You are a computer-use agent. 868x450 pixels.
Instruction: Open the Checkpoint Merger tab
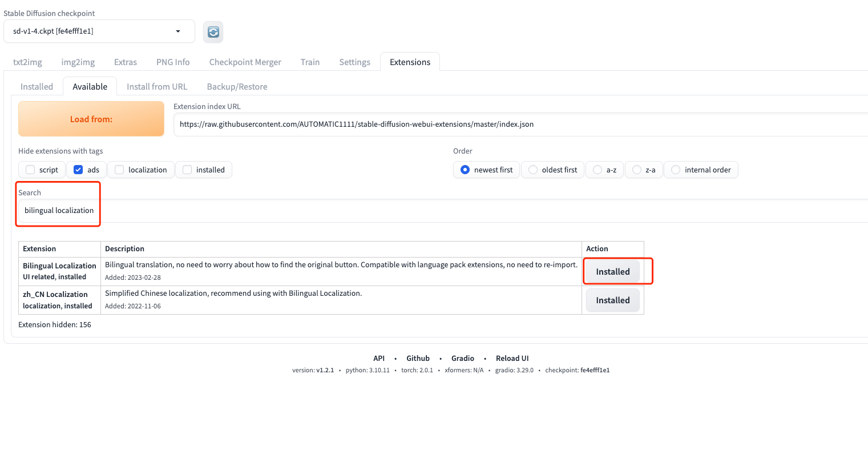click(245, 62)
